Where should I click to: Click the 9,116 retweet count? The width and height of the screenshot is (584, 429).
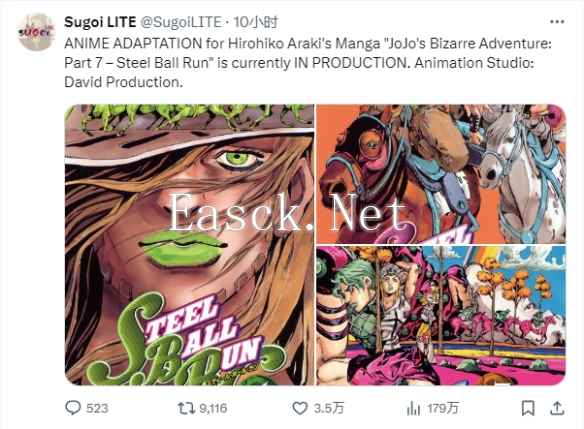(x=213, y=409)
